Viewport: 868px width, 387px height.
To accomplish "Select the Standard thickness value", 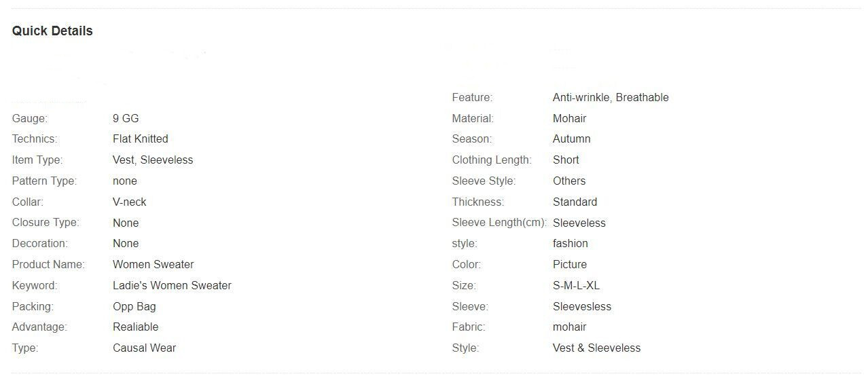I will pyautogui.click(x=575, y=202).
